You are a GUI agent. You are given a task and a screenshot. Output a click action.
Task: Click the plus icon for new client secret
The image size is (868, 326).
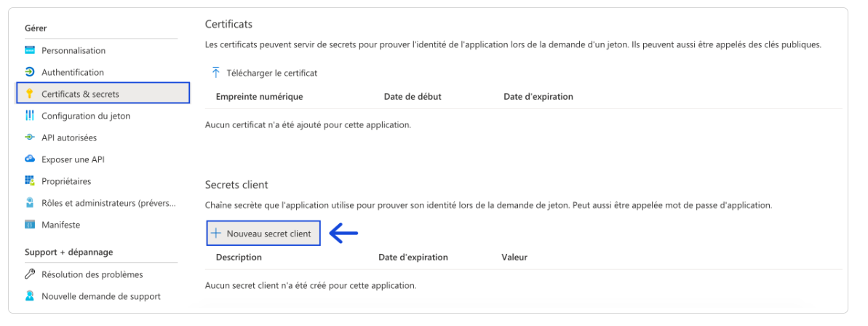pos(216,234)
